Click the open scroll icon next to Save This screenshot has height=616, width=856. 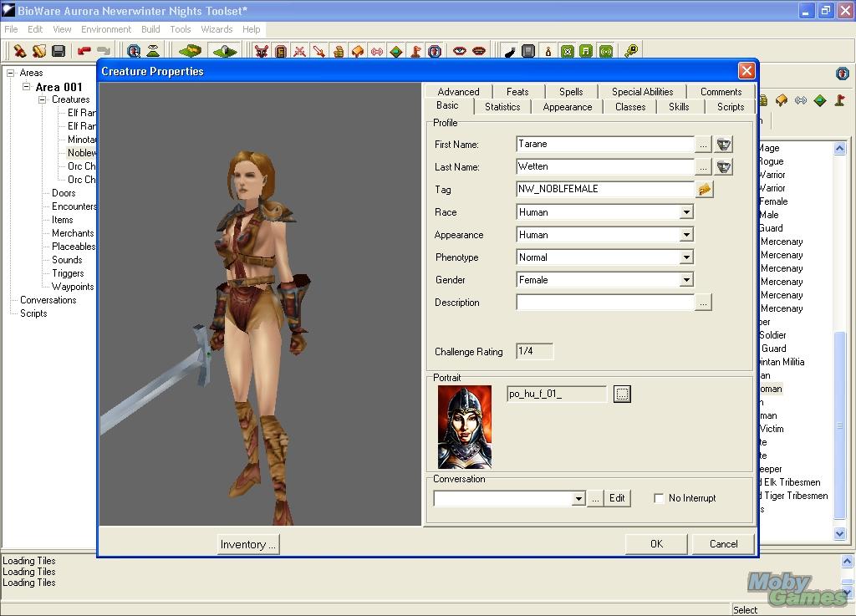(x=39, y=51)
